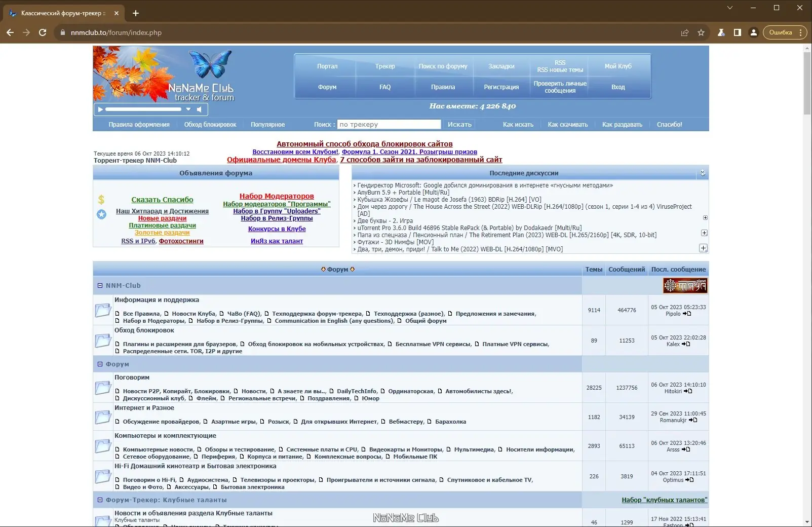Open the audio player station dropdown arrow

[x=188, y=109]
